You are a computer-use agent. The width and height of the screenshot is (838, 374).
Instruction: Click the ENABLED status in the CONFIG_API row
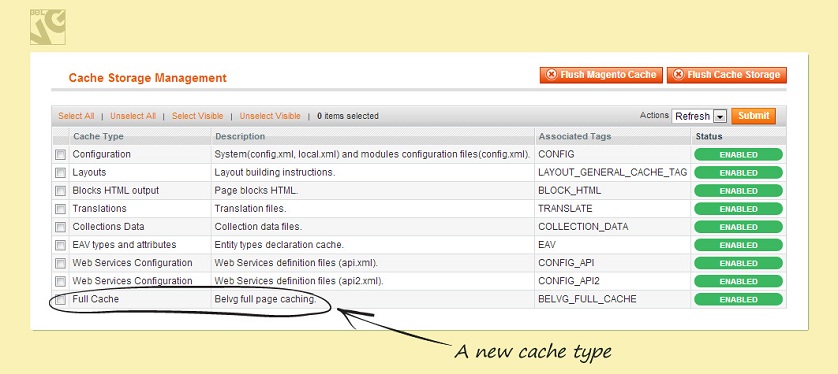(x=739, y=264)
